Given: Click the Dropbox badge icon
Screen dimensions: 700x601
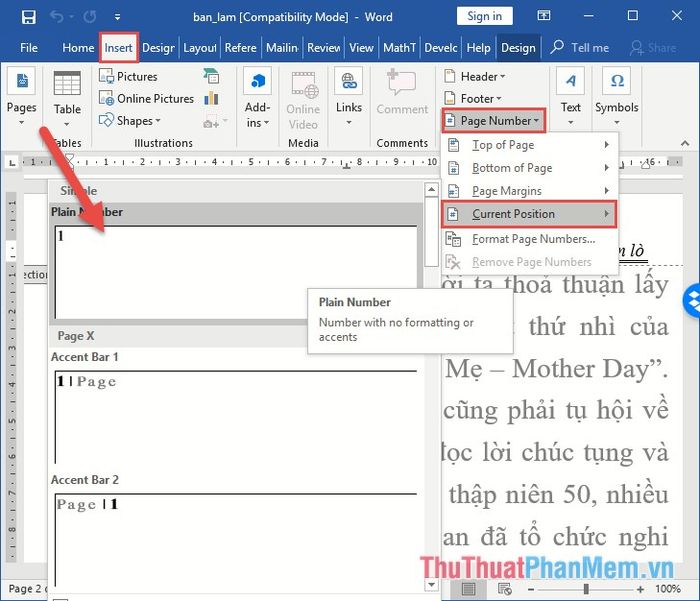Looking at the screenshot, I should (692, 300).
